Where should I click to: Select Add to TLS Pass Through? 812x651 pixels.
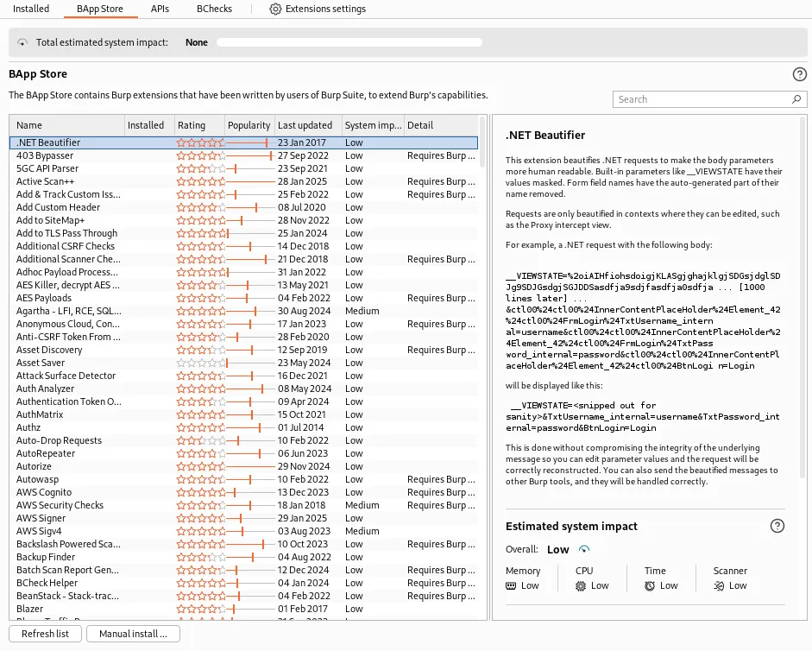coord(243,233)
